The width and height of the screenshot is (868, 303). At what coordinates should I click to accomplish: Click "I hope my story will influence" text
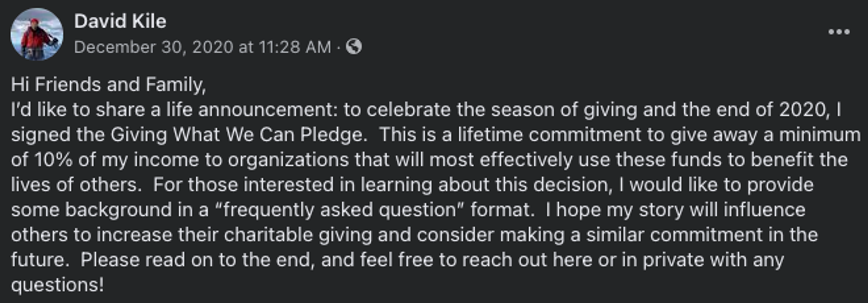coord(676,210)
